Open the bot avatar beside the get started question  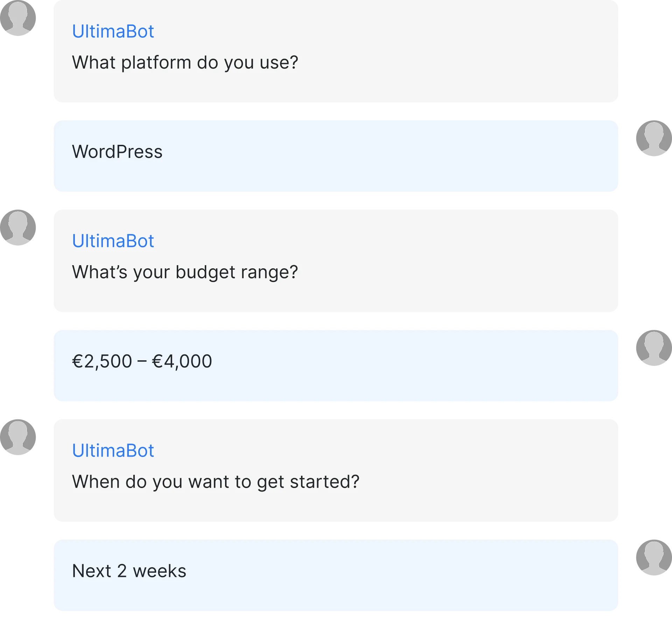click(x=18, y=437)
